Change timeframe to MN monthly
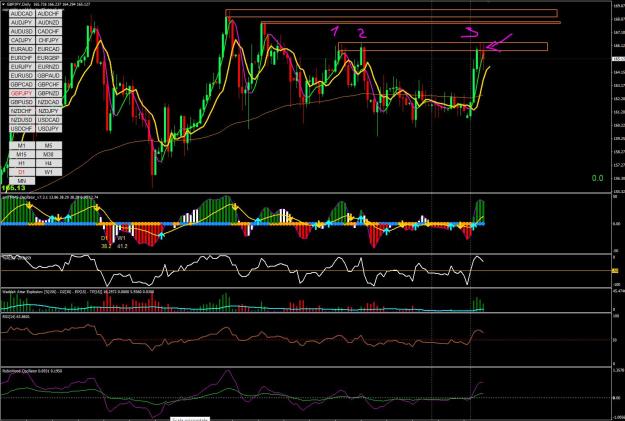 tap(22, 181)
